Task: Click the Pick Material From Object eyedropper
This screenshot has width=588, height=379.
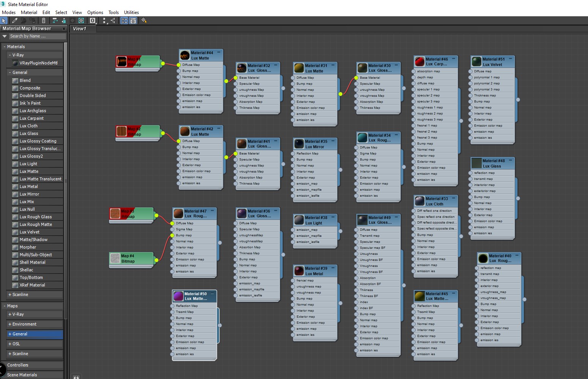Action: point(14,20)
